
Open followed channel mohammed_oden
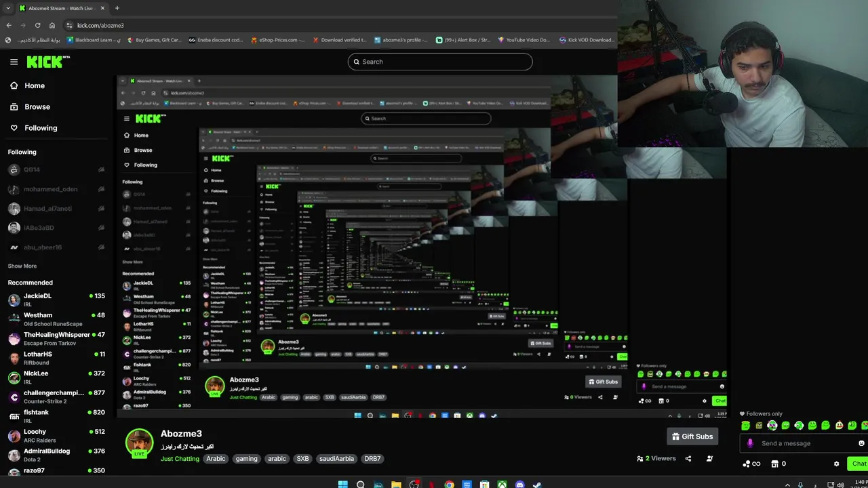[56, 189]
